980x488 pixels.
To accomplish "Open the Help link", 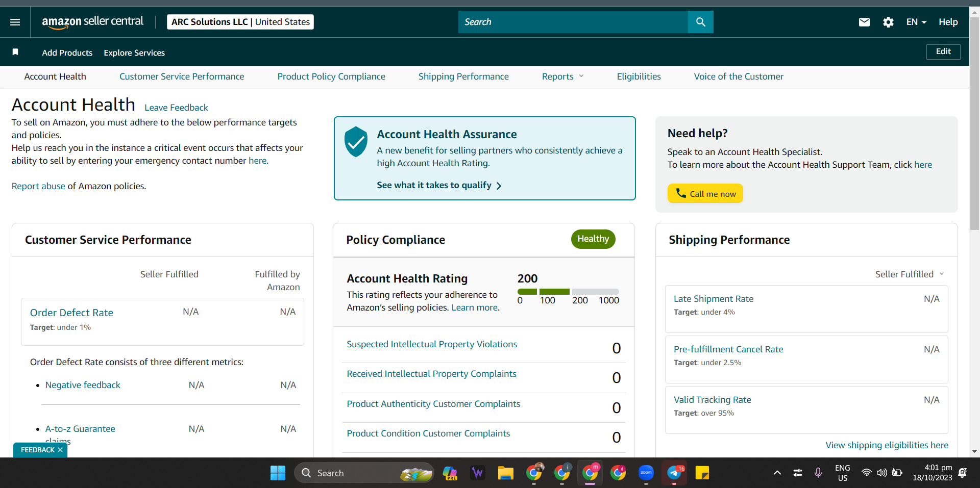I will tap(948, 22).
